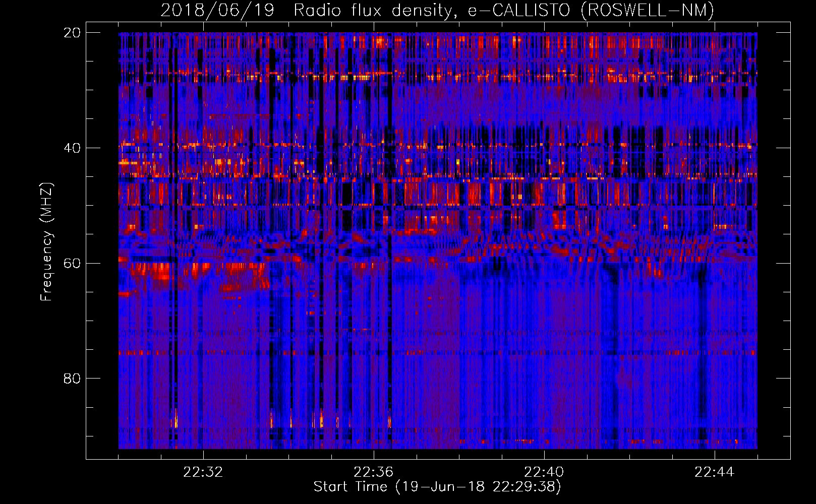Click the y-axis tick label '20'
Screen dimensions: 816x504
point(72,33)
